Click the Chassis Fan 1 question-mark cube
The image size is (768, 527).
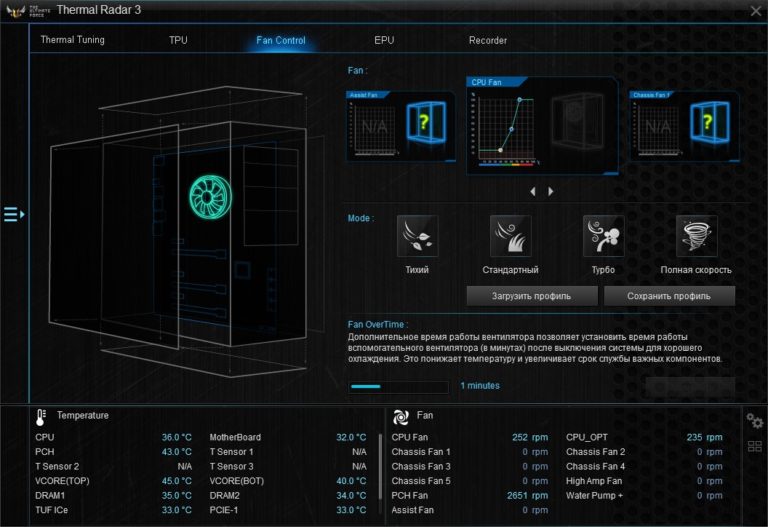710,122
